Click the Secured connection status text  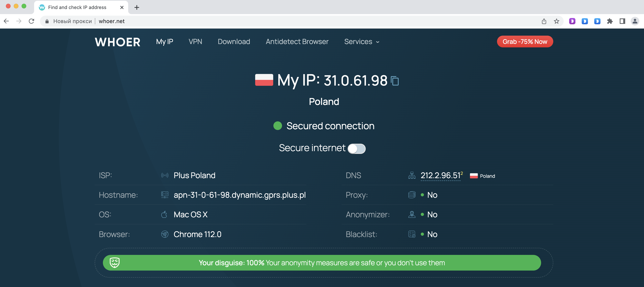point(330,126)
